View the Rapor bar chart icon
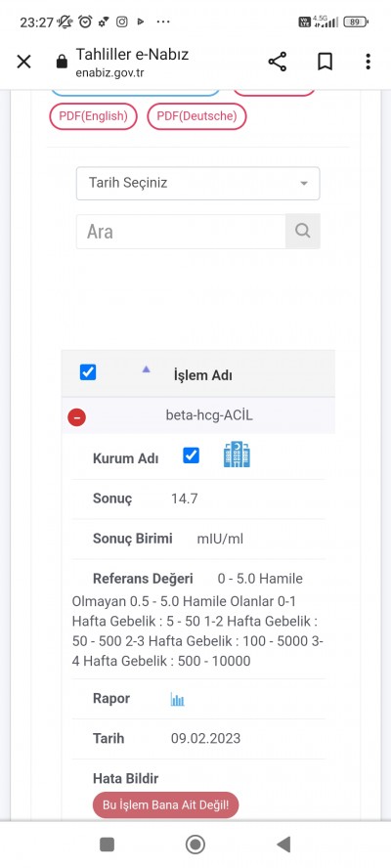This screenshot has width=391, height=868. pos(177,700)
